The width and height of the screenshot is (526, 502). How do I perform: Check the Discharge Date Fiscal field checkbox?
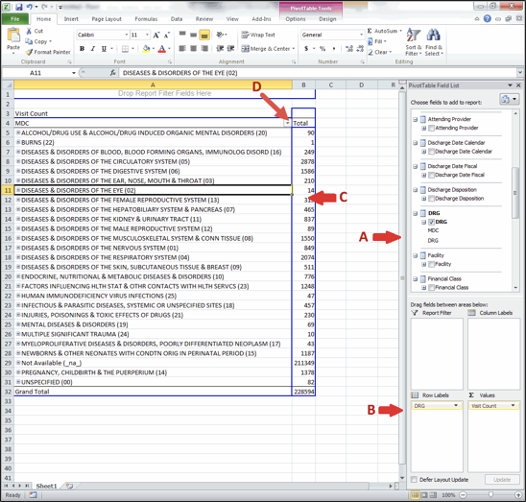432,175
